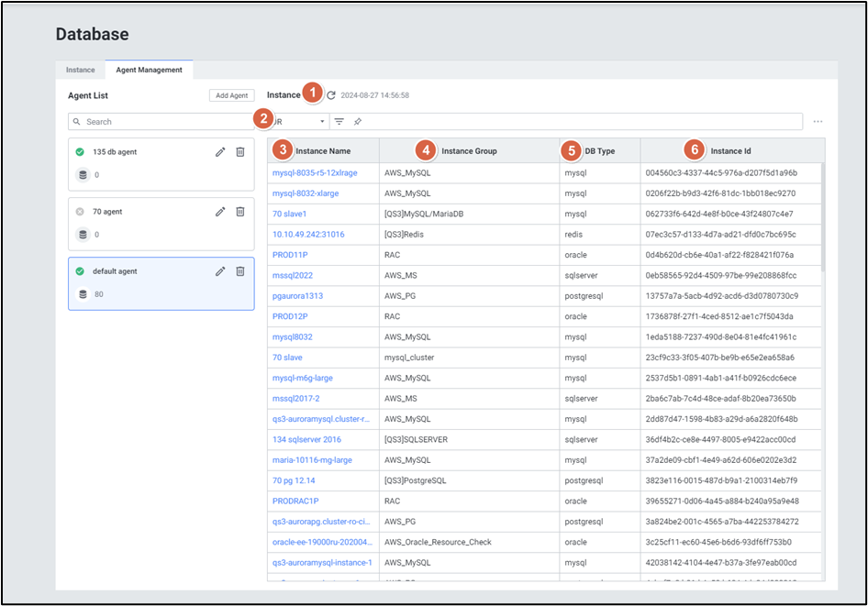Open the PROD11P instance link
This screenshot has width=868, height=606.
tap(290, 255)
